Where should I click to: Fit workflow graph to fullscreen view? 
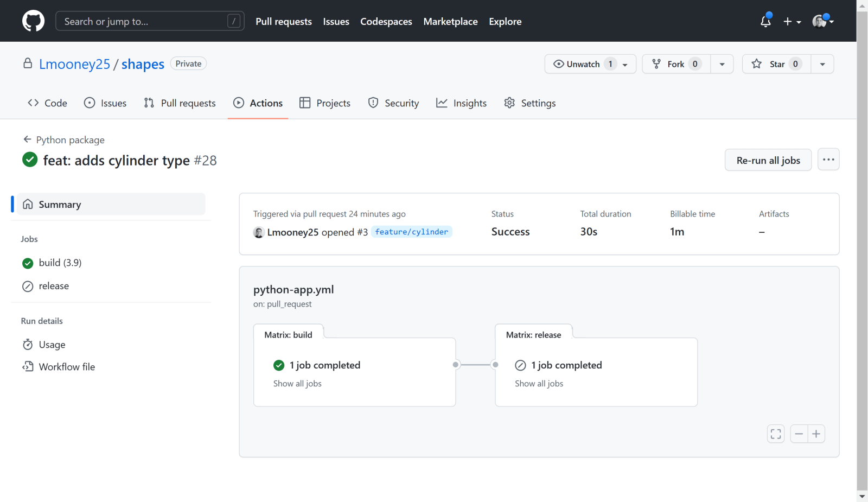(x=776, y=434)
